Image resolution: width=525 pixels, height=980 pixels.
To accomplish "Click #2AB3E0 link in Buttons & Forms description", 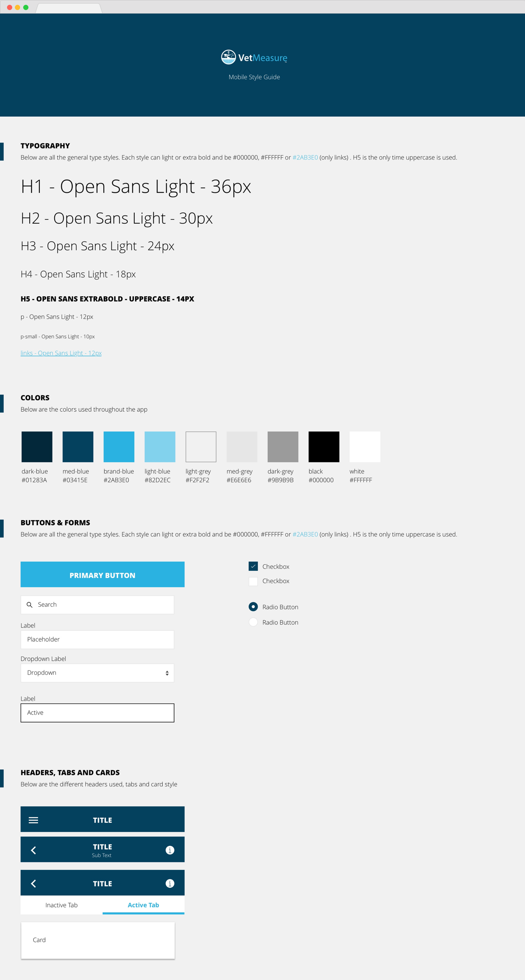I will pyautogui.click(x=305, y=534).
